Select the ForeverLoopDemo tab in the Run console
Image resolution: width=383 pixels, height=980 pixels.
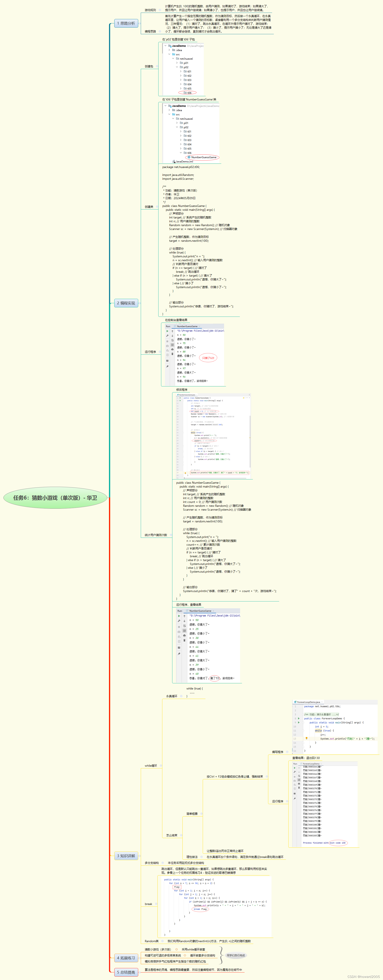(x=311, y=763)
